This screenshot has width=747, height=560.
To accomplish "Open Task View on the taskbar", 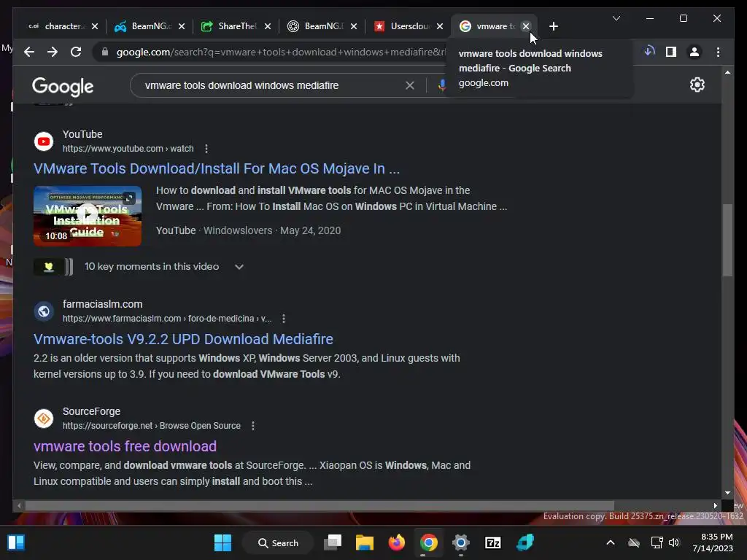I will coord(333,542).
